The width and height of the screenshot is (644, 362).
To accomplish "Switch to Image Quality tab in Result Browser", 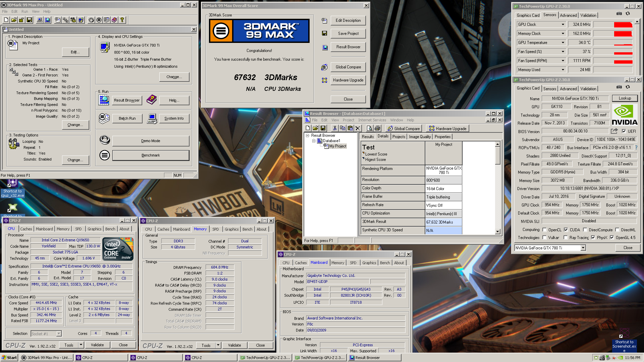I will (420, 137).
